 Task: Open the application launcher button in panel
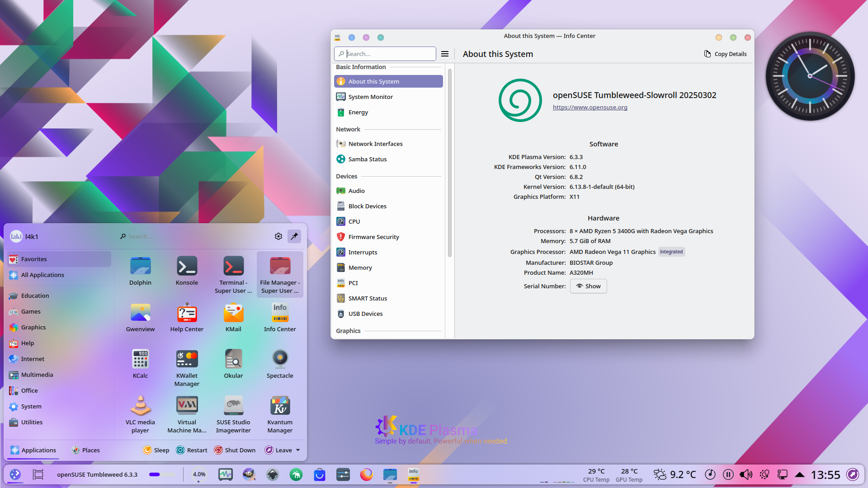pyautogui.click(x=15, y=474)
